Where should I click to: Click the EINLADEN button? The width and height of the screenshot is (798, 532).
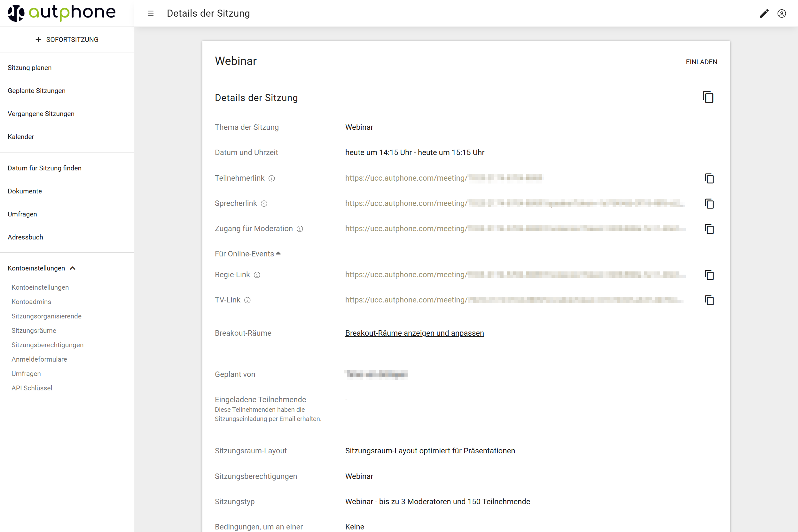[701, 62]
